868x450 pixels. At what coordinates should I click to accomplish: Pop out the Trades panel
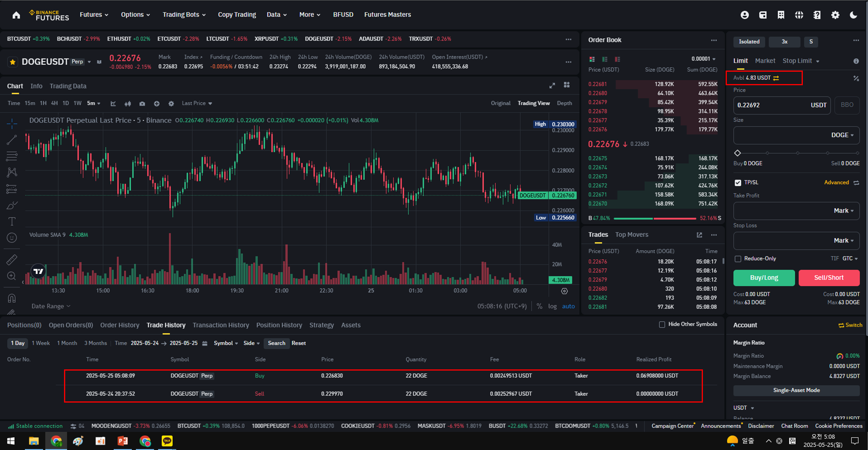click(x=699, y=235)
